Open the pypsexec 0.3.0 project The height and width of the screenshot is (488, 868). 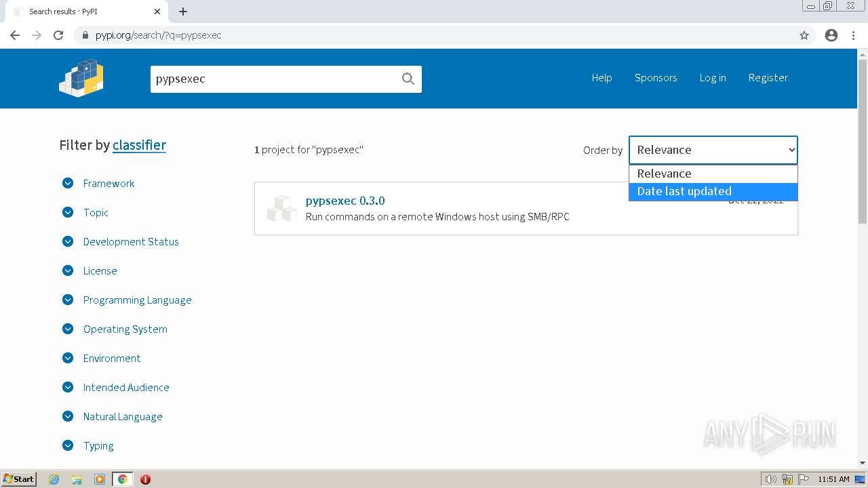pyautogui.click(x=345, y=201)
